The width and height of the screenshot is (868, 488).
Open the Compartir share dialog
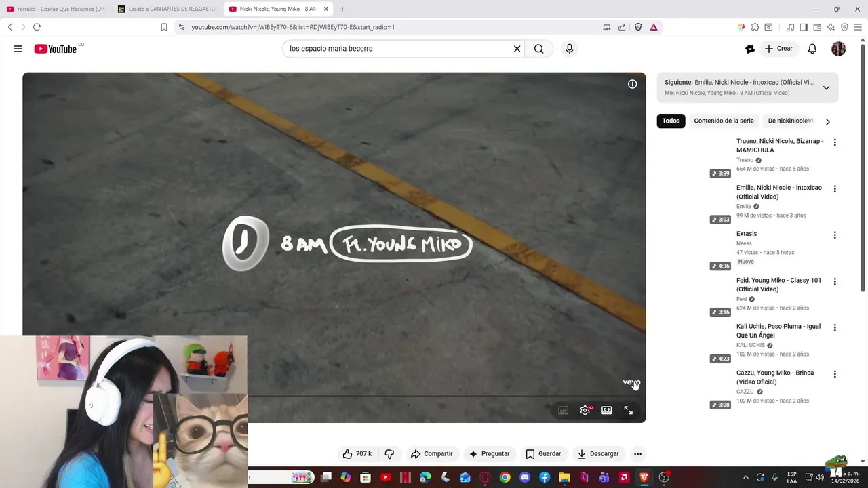click(432, 454)
